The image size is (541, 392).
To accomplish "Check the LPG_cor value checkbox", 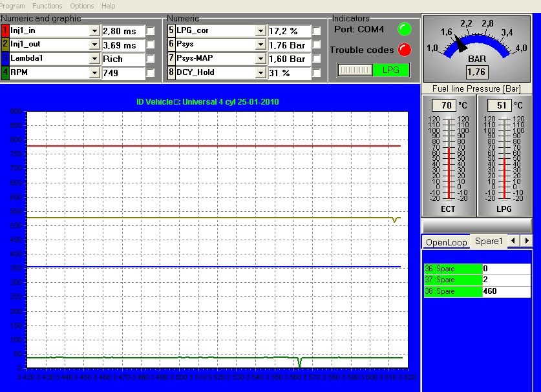I will point(317,31).
